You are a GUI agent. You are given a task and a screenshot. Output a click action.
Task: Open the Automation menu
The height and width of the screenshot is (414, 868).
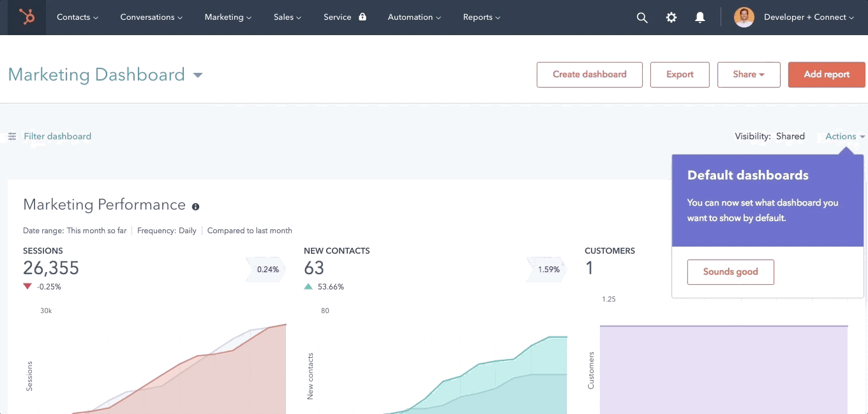click(x=414, y=17)
